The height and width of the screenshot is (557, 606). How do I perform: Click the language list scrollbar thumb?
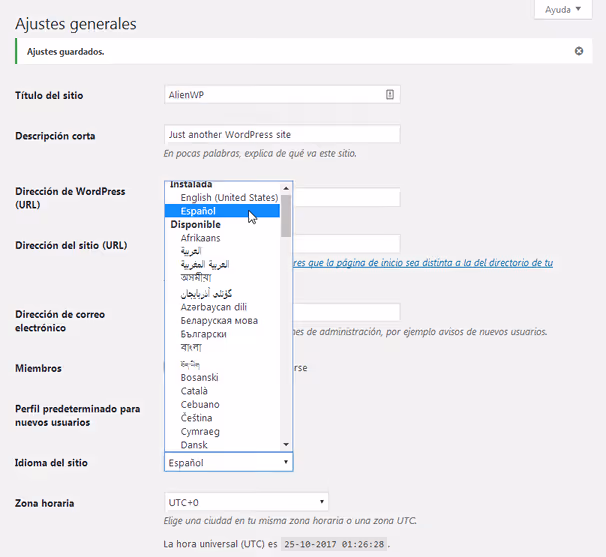(286, 216)
